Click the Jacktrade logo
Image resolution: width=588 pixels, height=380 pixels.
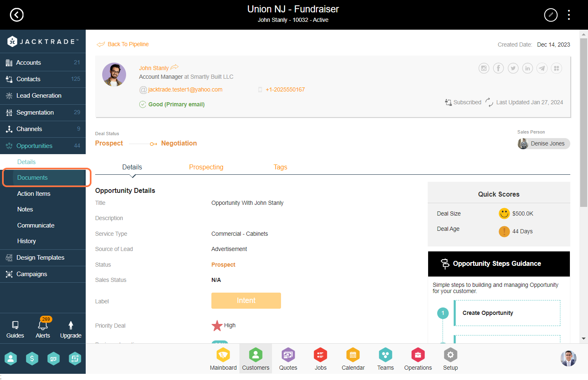point(43,41)
